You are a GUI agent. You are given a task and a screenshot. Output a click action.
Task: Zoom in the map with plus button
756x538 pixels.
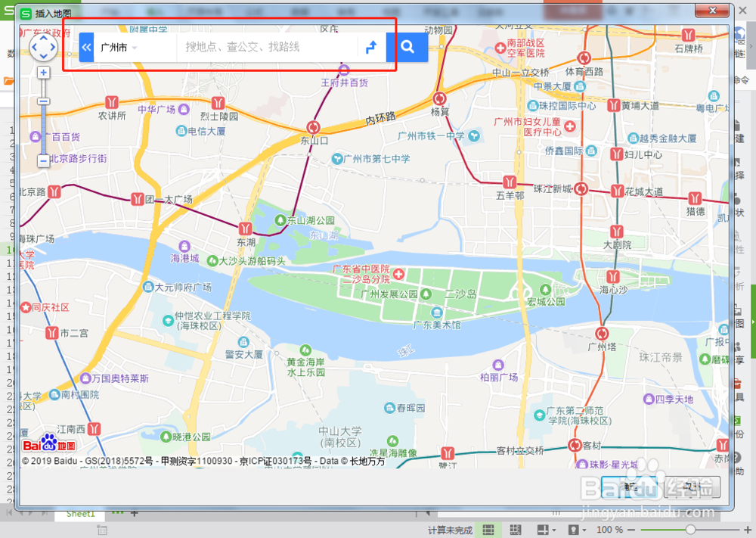43,73
